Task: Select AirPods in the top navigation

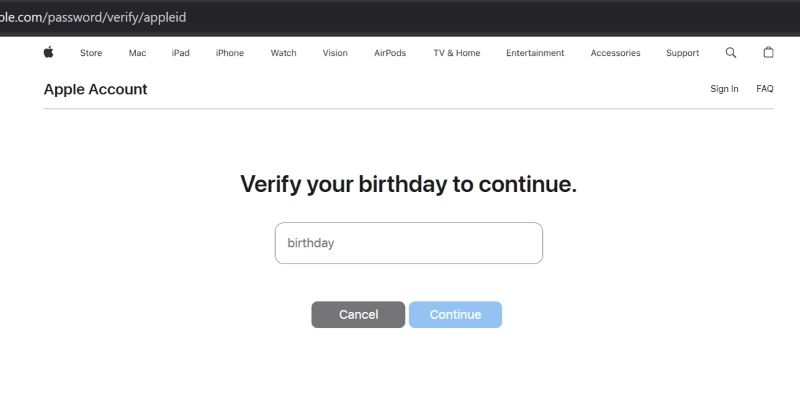Action: 390,53
